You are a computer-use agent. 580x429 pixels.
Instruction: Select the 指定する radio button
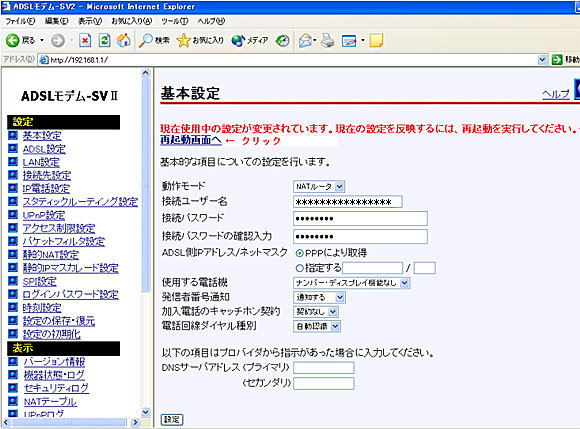click(x=300, y=268)
